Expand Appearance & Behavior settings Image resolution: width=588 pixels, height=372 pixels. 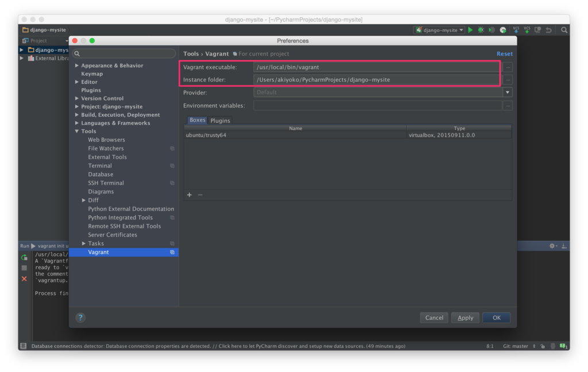tap(77, 65)
